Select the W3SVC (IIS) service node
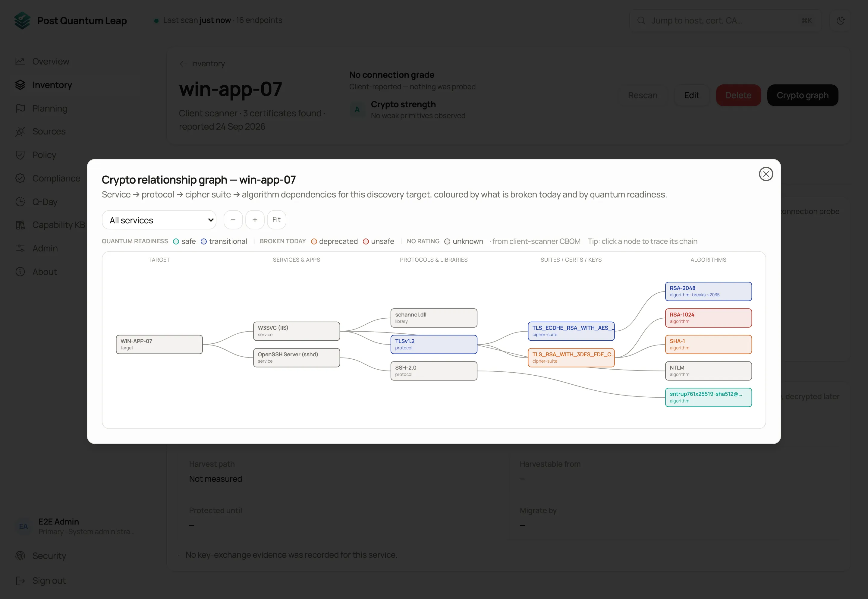 coord(296,331)
